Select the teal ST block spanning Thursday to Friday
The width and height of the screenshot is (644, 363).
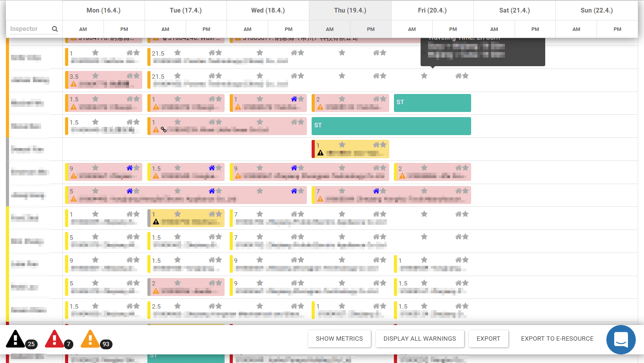391,126
